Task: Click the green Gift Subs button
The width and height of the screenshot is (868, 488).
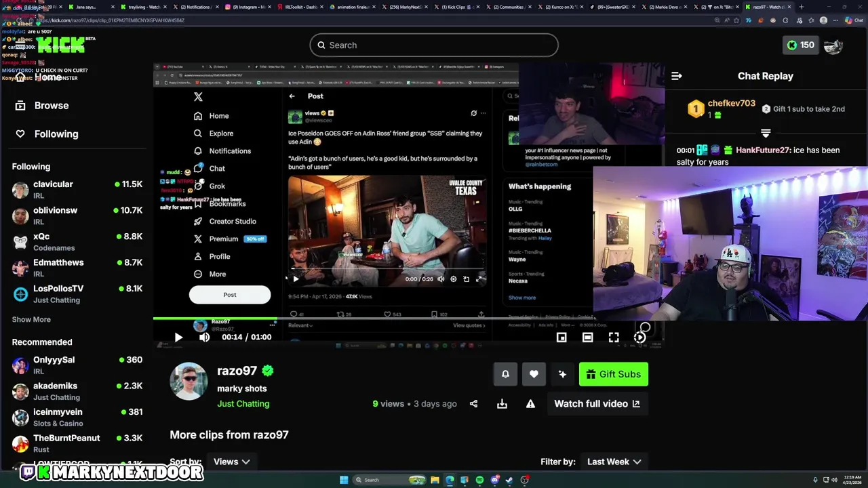Action: click(614, 374)
